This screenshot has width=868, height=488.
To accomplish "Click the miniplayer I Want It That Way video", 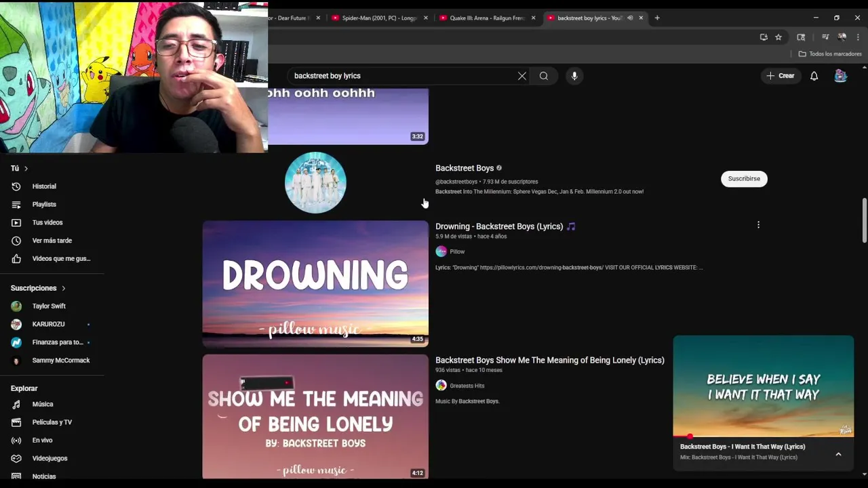I will pos(764,385).
